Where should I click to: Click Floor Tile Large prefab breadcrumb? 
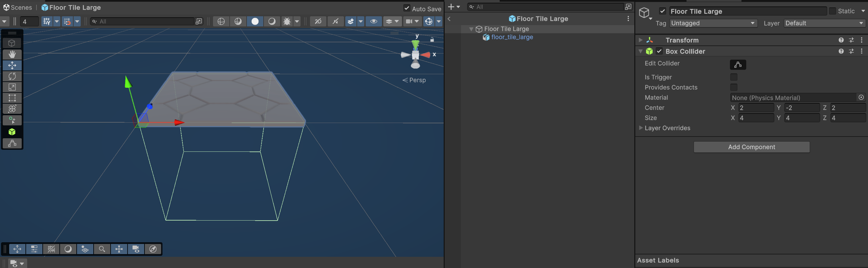(x=71, y=7)
